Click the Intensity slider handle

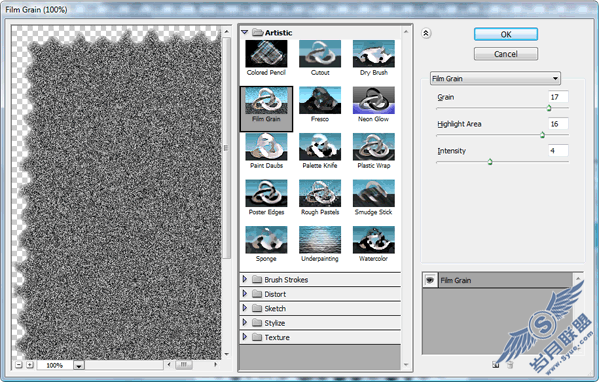coord(490,162)
